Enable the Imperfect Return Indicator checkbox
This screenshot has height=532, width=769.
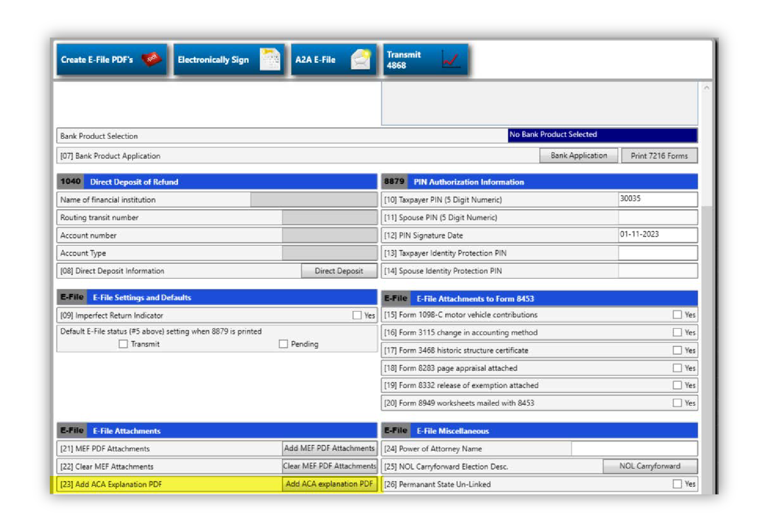(x=357, y=315)
